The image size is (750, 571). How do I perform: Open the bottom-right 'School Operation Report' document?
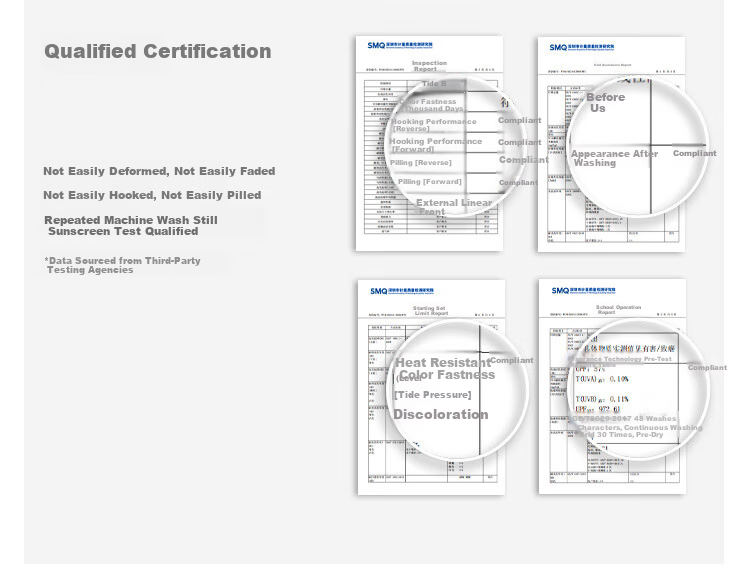[x=612, y=386]
